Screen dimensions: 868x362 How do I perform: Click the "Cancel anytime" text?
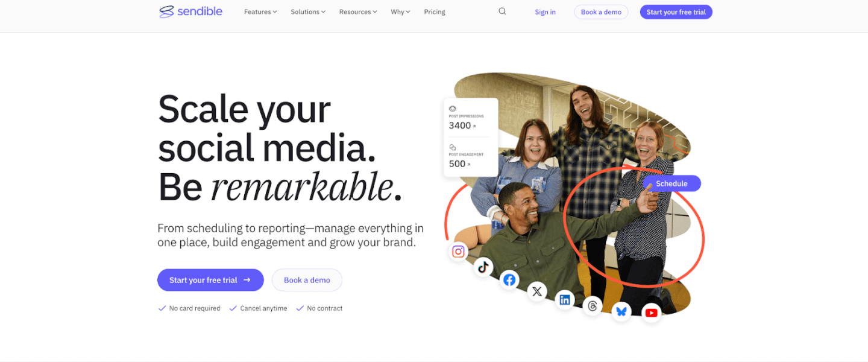click(263, 308)
